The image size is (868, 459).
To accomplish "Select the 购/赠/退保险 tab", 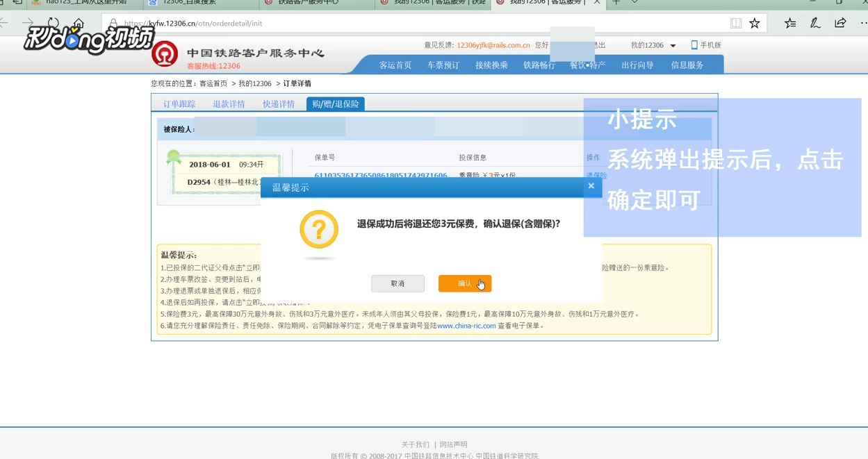I will (x=336, y=104).
